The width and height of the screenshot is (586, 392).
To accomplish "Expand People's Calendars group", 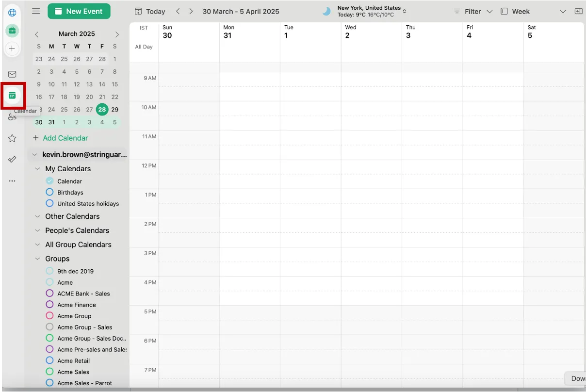I will (37, 230).
